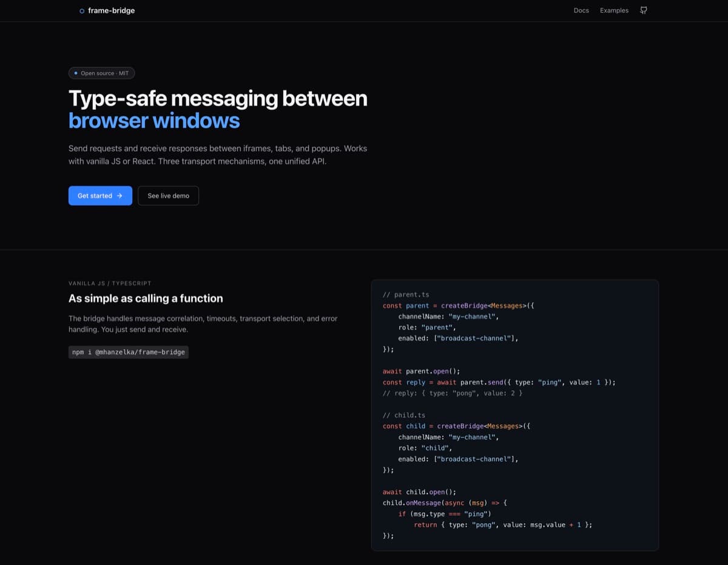Open the GitHub repository icon

(x=644, y=10)
